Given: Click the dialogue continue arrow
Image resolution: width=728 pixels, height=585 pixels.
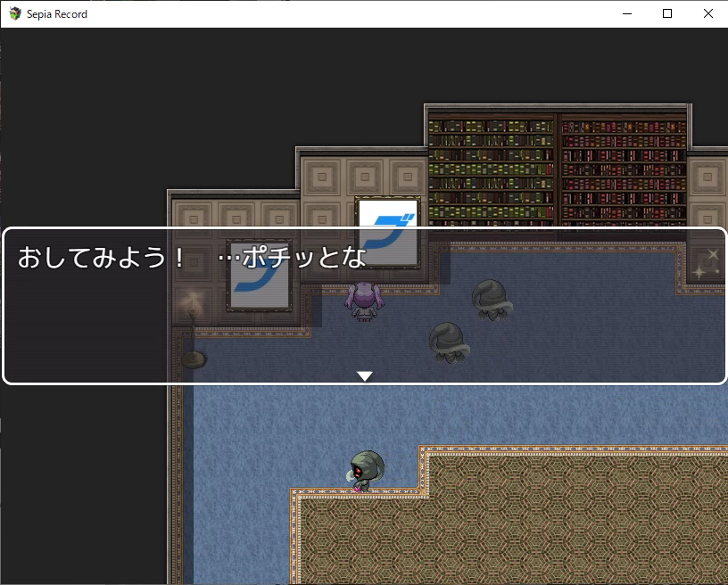Looking at the screenshot, I should click(x=364, y=376).
